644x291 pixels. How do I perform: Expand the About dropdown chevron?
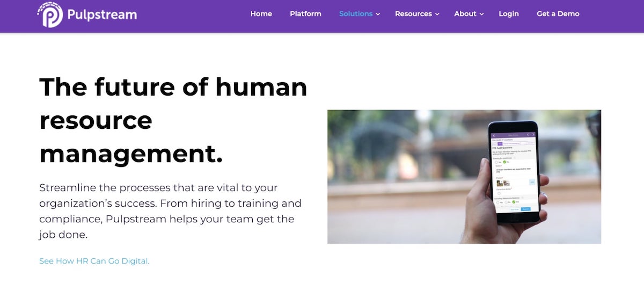[481, 14]
